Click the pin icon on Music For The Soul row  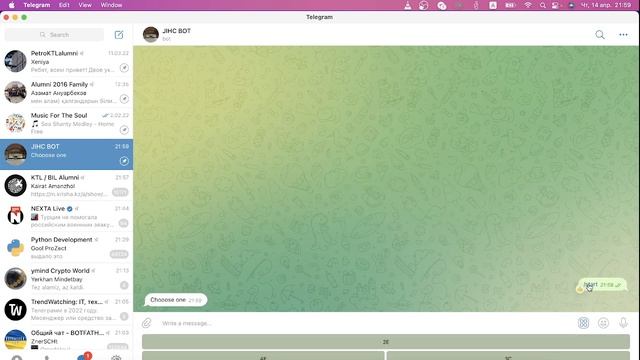124,130
